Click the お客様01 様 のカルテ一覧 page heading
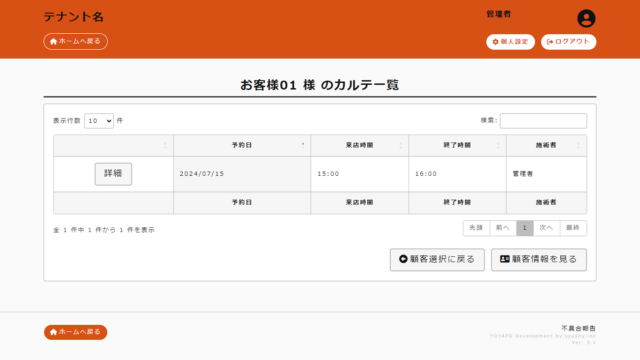This screenshot has height=360, width=640. click(320, 85)
